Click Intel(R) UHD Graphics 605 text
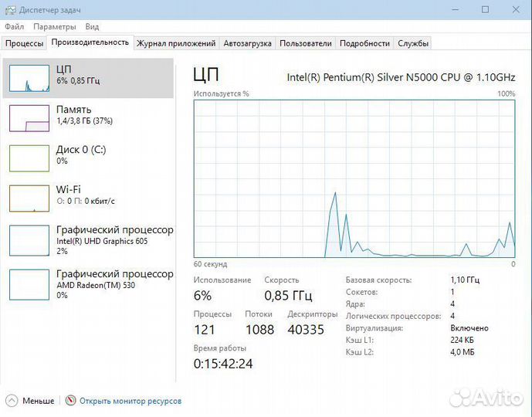 pos(102,241)
